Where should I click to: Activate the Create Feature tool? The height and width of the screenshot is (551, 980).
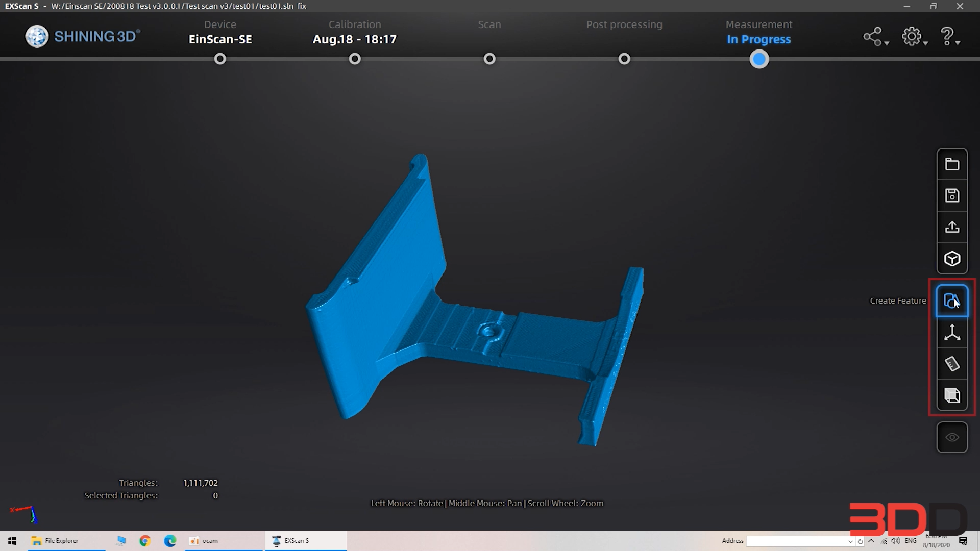(952, 301)
